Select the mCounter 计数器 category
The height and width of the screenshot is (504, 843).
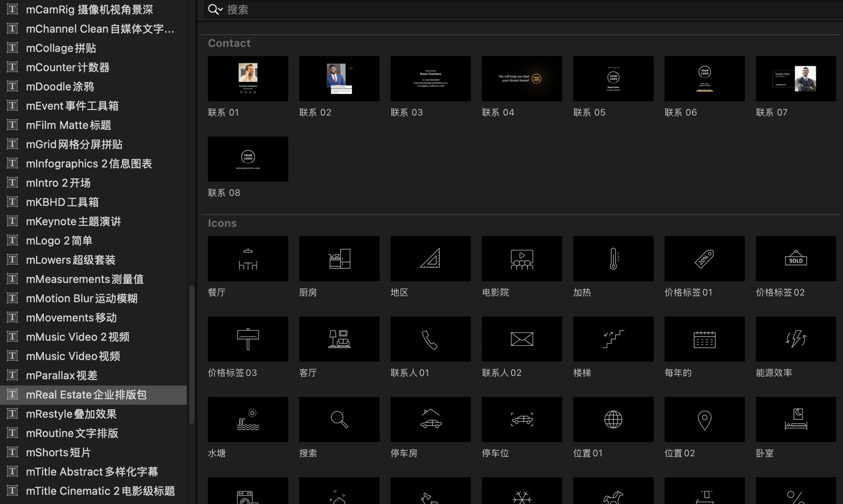tap(93, 67)
